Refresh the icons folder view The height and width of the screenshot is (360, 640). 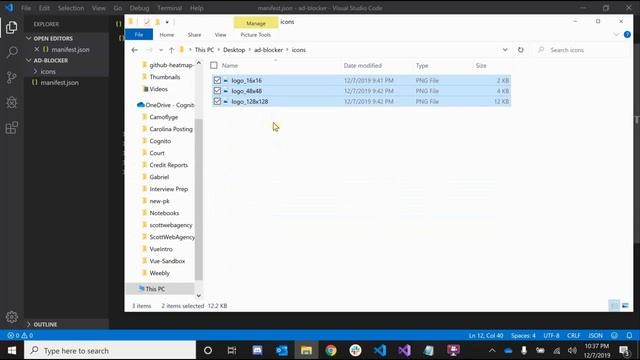[521, 50]
